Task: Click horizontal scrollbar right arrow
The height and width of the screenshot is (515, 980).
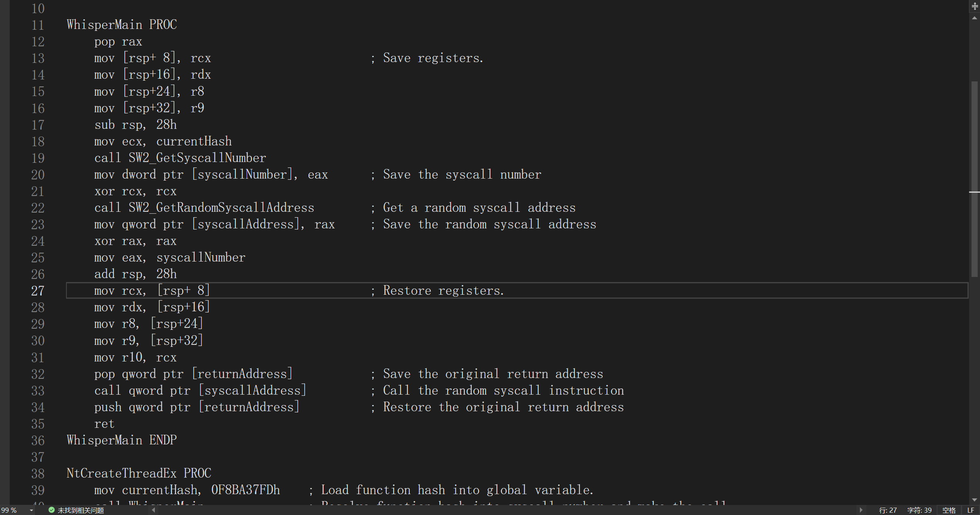Action: pos(861,510)
